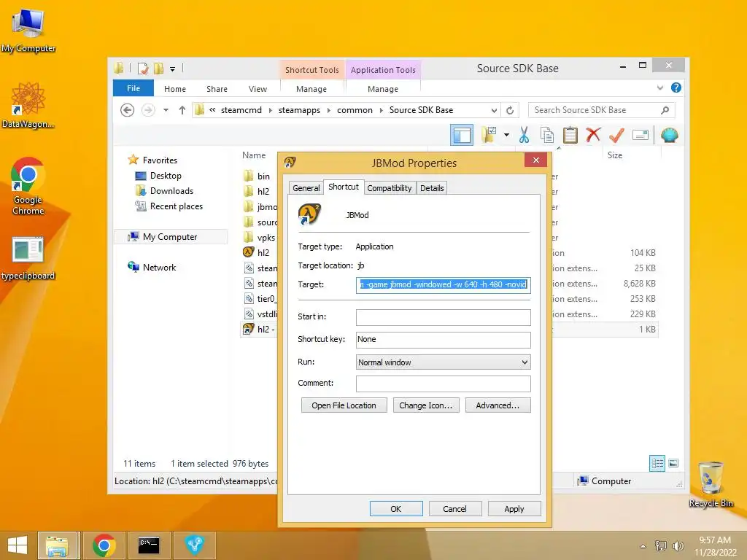Sort by the Size column header
The width and height of the screenshot is (747, 560).
pos(614,155)
